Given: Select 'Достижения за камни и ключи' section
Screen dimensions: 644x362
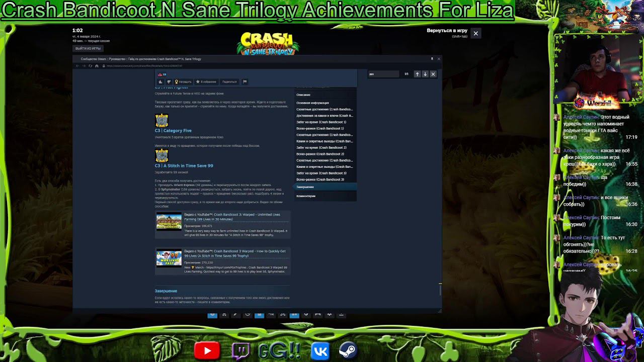Looking at the screenshot, I should [x=325, y=116].
